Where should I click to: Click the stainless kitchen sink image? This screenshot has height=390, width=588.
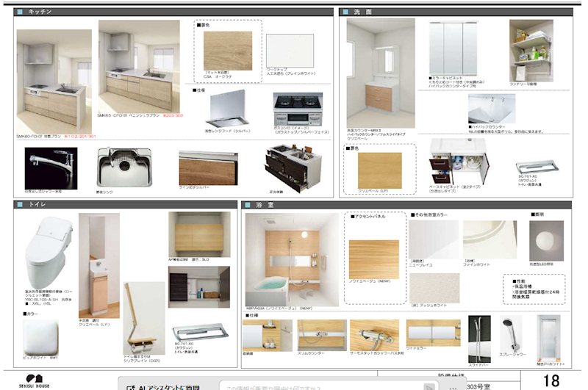tap(124, 167)
